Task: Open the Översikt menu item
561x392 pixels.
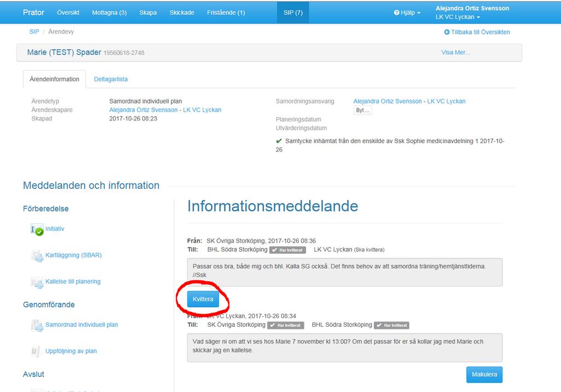Action: coord(68,13)
